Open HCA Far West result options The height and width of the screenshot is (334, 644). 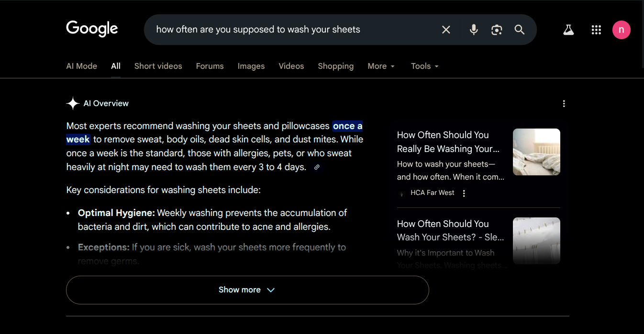coord(464,193)
